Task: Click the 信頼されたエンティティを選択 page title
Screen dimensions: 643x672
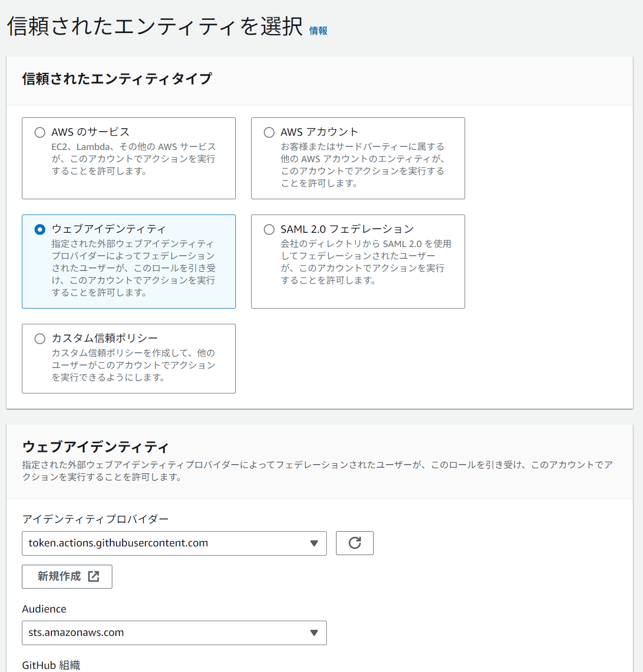Action: pyautogui.click(x=155, y=26)
